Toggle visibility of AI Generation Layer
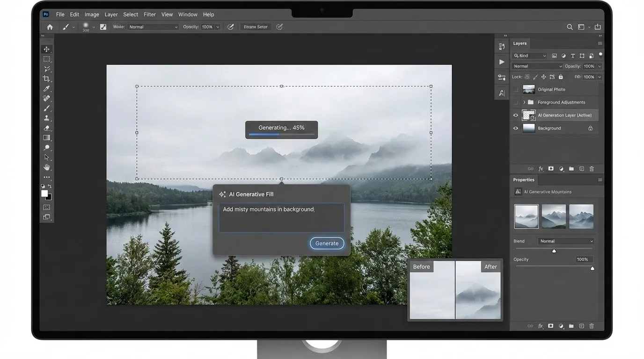This screenshot has height=359, width=644. (515, 115)
